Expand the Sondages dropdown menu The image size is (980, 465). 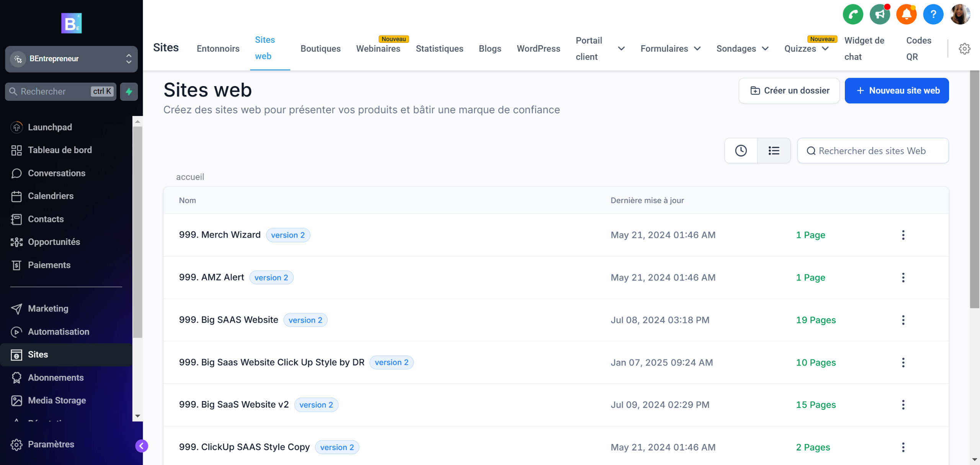[742, 49]
